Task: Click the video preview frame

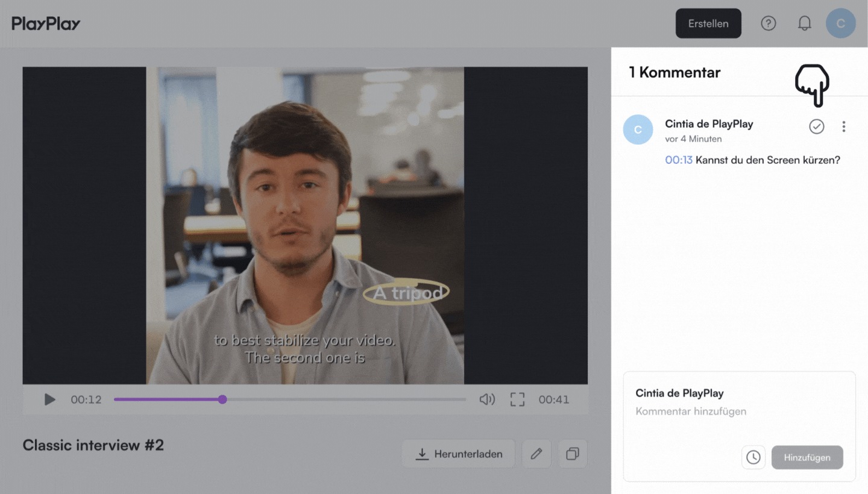Action: coord(305,225)
